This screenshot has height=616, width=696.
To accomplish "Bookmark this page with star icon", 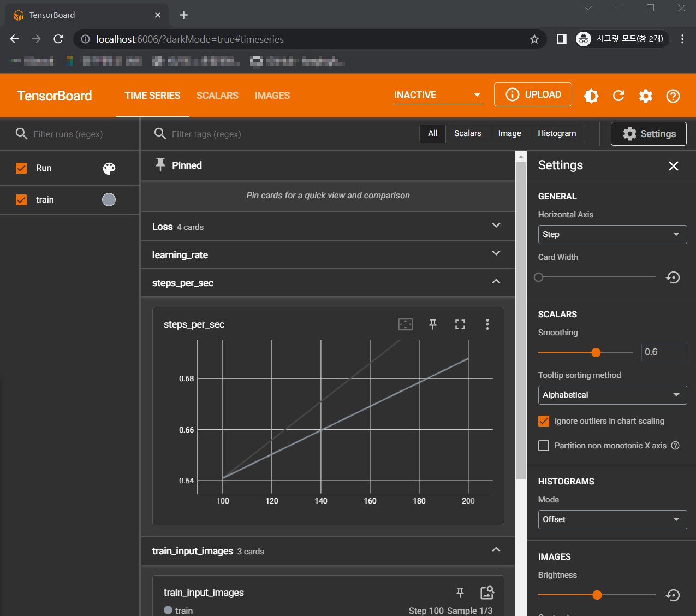I will coord(534,39).
